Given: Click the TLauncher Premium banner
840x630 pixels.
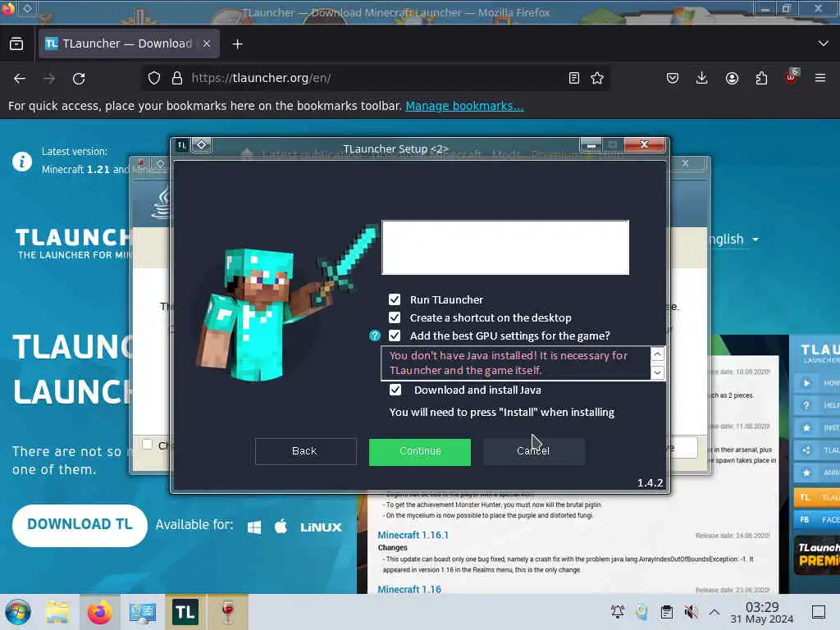Looking at the screenshot, I should [816, 555].
